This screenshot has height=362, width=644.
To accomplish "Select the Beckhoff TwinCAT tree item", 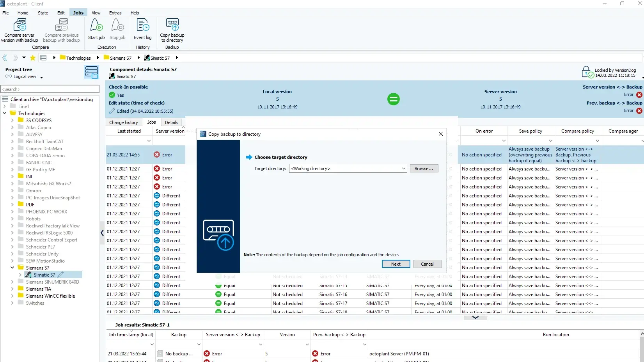I will click(44, 142).
